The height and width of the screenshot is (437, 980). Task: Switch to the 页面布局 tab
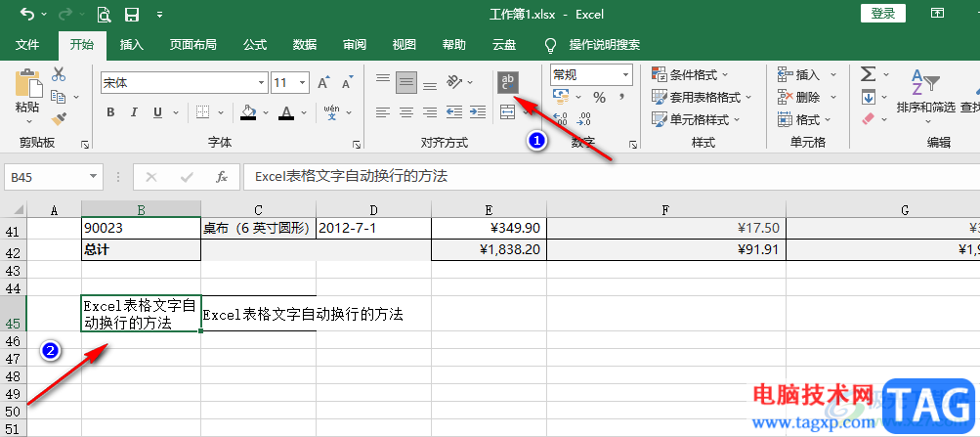click(x=193, y=45)
